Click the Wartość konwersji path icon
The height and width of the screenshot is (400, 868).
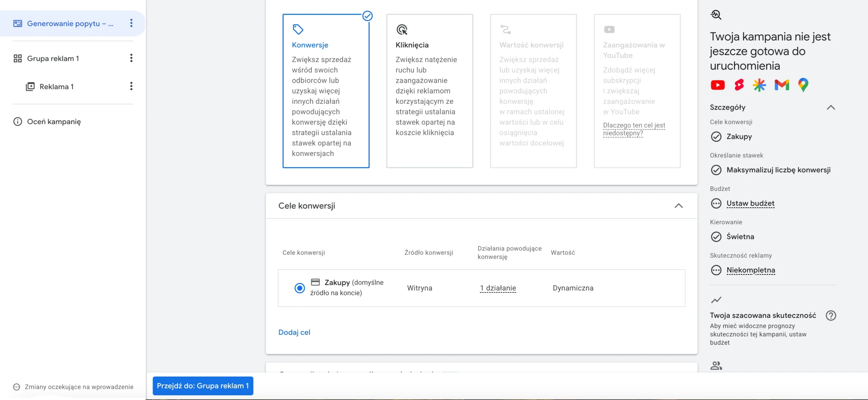coord(506,30)
